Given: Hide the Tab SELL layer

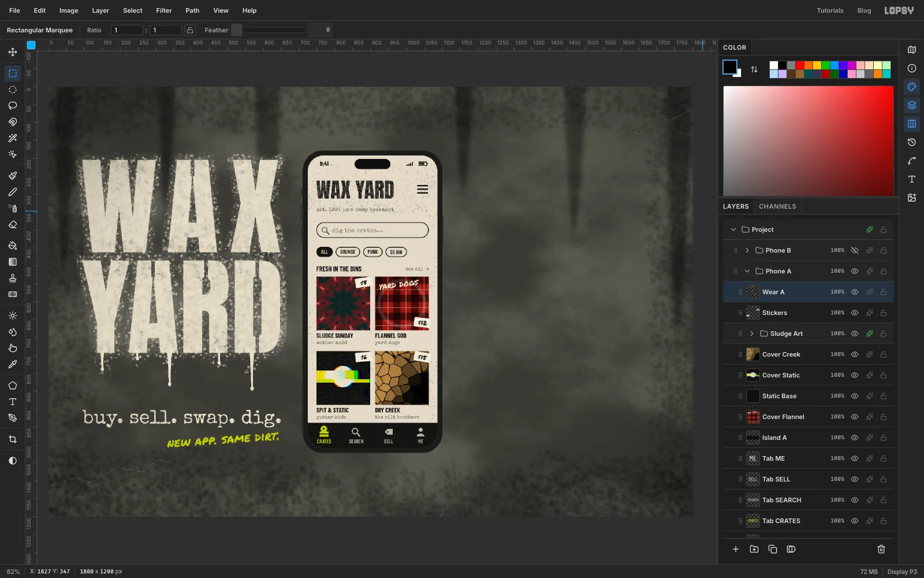Looking at the screenshot, I should coord(855,479).
